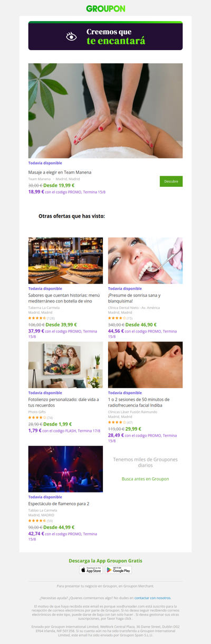
Task: Open the App Store download badge
Action: pos(91,570)
